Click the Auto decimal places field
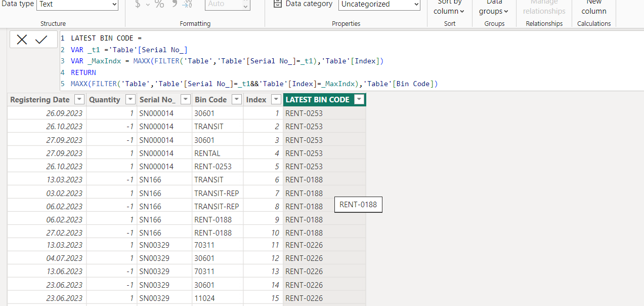The width and height of the screenshot is (644, 306). (227, 4)
